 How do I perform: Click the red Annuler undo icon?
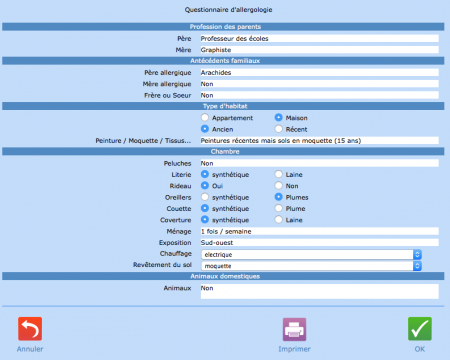click(30, 329)
